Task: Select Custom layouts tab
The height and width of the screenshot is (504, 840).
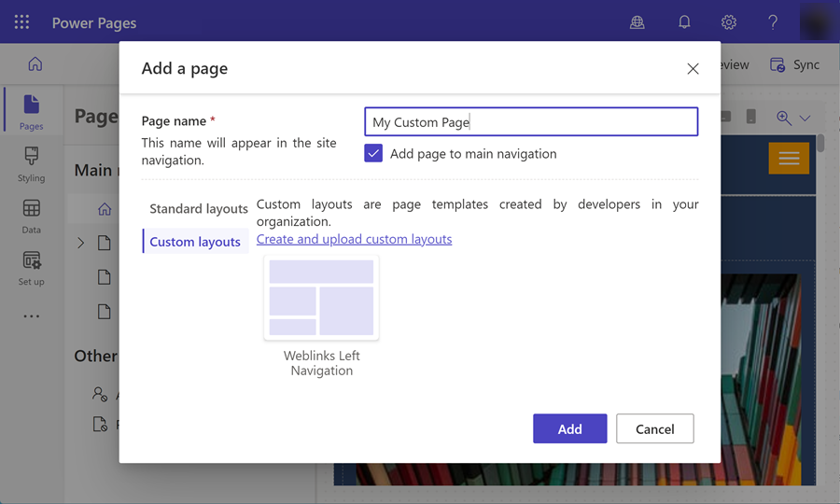Action: coord(196,242)
